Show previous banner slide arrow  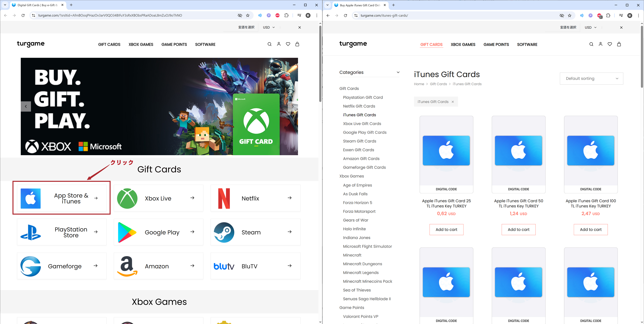coord(26,106)
